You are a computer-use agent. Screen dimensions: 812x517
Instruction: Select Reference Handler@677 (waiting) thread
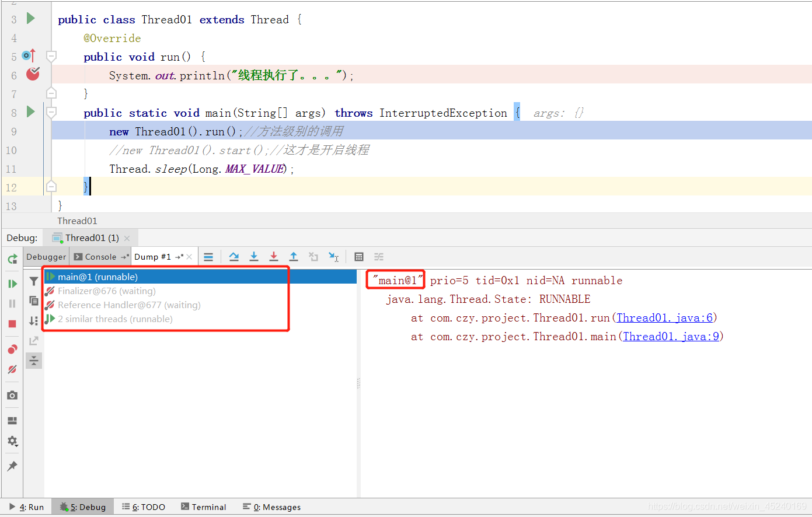[x=200, y=305]
